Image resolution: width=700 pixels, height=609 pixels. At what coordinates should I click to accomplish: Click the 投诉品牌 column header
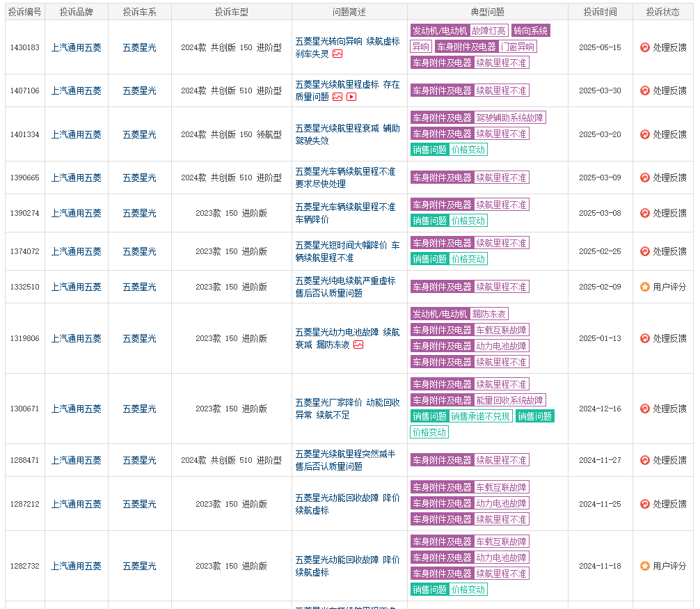[77, 12]
